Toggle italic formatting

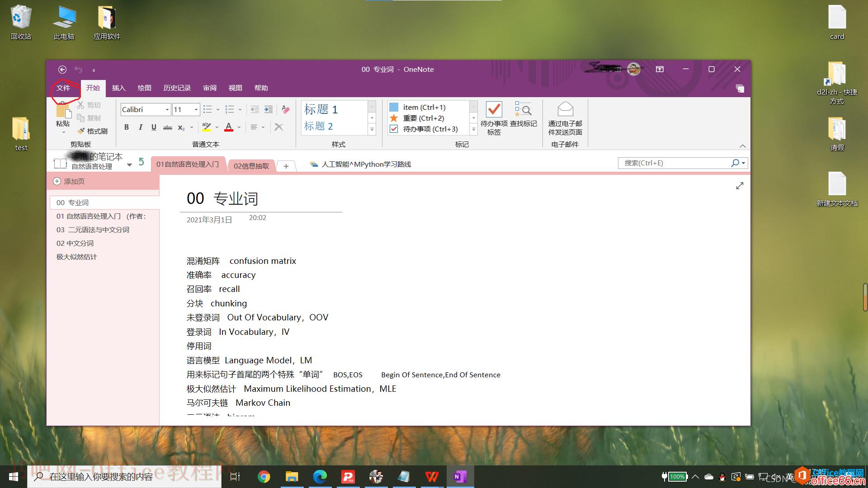pos(141,127)
